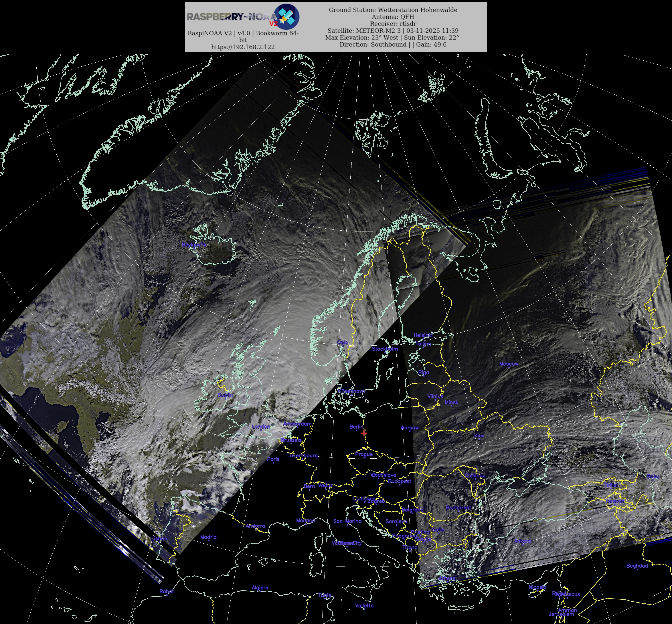Click the RaspiNOAA V2 version text

(x=243, y=33)
